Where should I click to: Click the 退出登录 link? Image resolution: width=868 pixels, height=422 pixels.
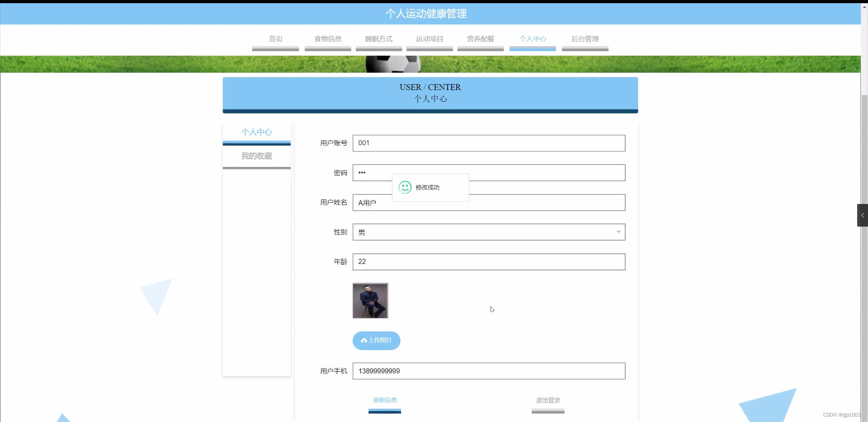click(x=547, y=400)
